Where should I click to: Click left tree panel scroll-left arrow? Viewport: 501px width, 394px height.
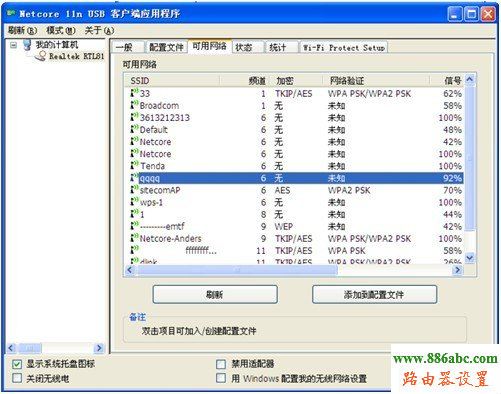click(11, 348)
